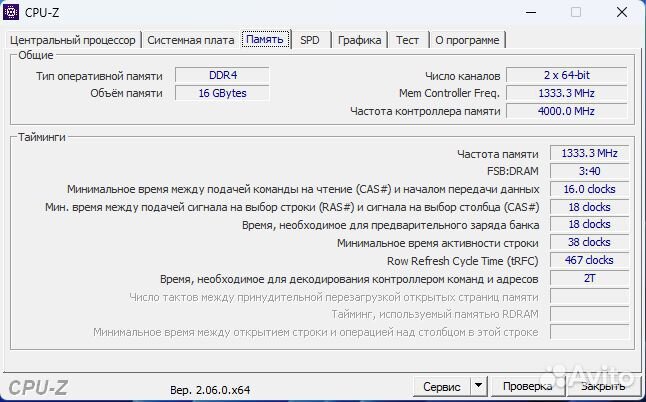This screenshot has height=402, width=646.
Task: Click the Row Refresh Cycle Time (tRFC) label
Action: 463,261
